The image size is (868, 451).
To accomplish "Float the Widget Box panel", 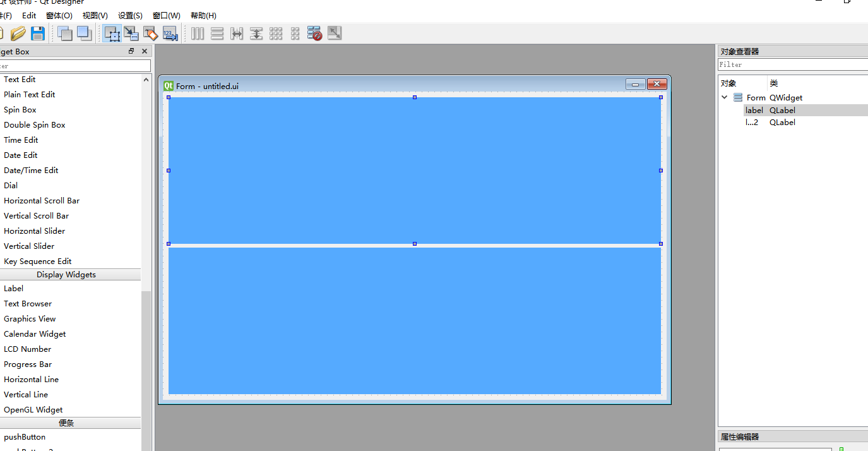I will click(x=131, y=51).
